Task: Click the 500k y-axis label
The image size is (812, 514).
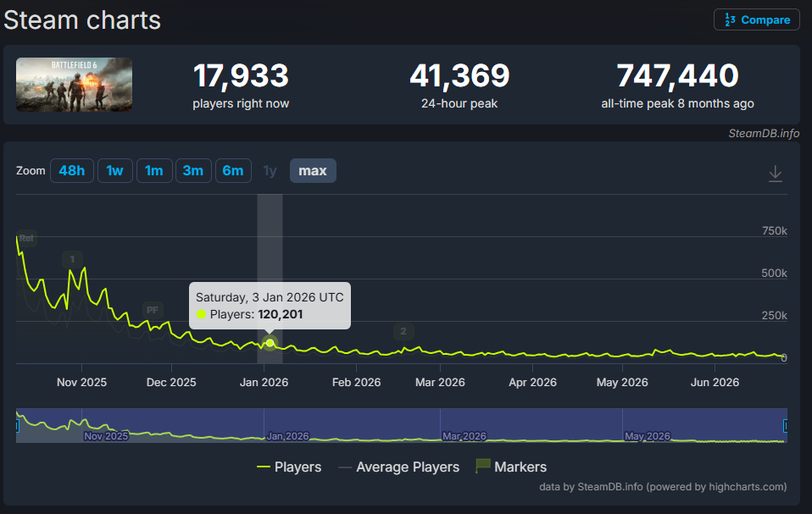Action: tap(774, 273)
